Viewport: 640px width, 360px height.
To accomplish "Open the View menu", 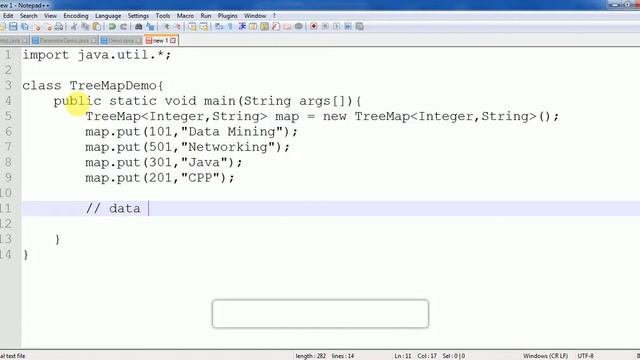I will [x=51, y=16].
